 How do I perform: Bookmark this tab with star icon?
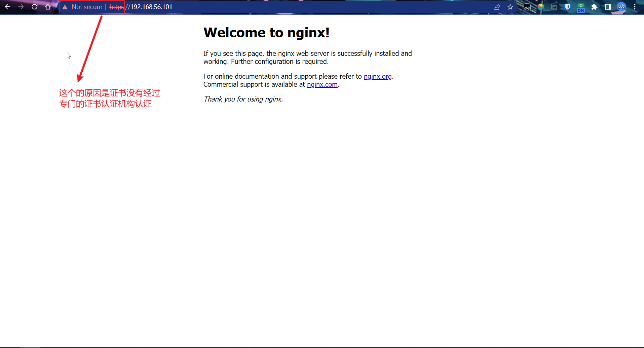point(510,7)
